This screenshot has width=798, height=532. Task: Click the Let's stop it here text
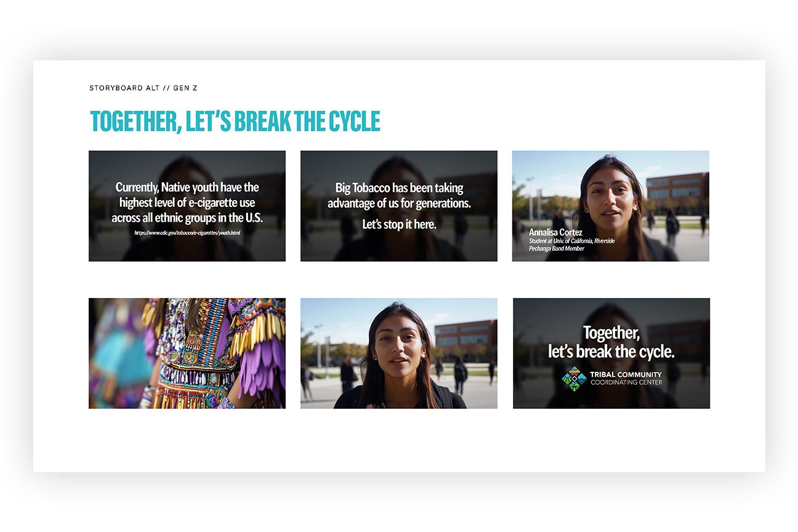tap(399, 224)
